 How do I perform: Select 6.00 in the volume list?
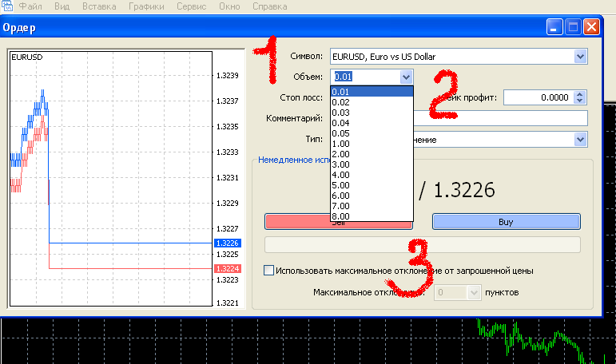click(372, 196)
